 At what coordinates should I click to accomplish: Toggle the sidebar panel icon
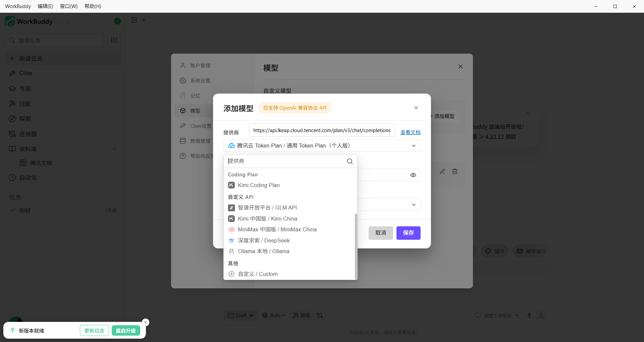tap(134, 20)
